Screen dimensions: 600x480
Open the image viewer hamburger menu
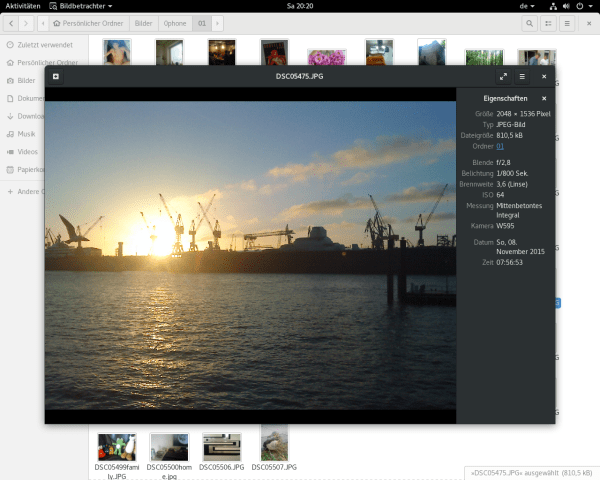522,76
